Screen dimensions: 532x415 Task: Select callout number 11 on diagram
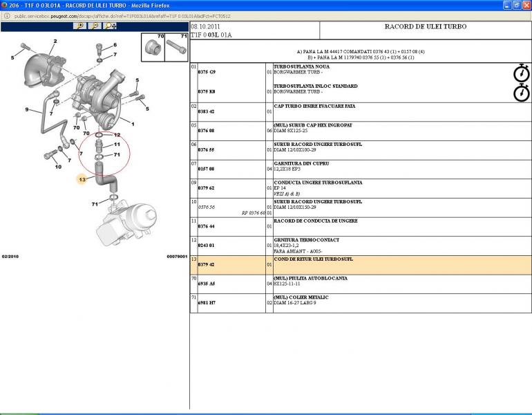click(x=117, y=145)
